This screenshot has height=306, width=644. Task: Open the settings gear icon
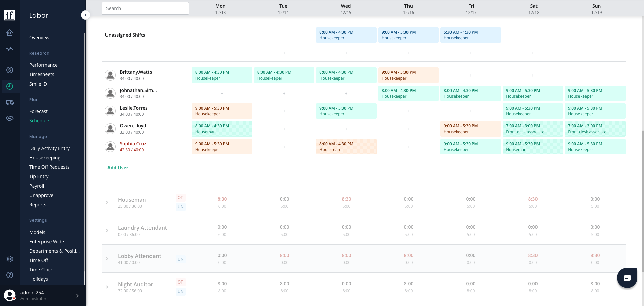10,259
